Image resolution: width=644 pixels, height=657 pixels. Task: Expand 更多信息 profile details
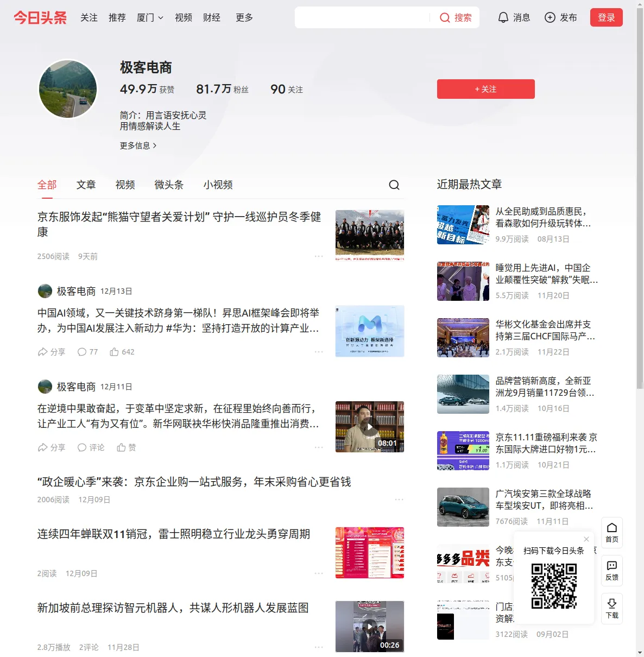[138, 146]
